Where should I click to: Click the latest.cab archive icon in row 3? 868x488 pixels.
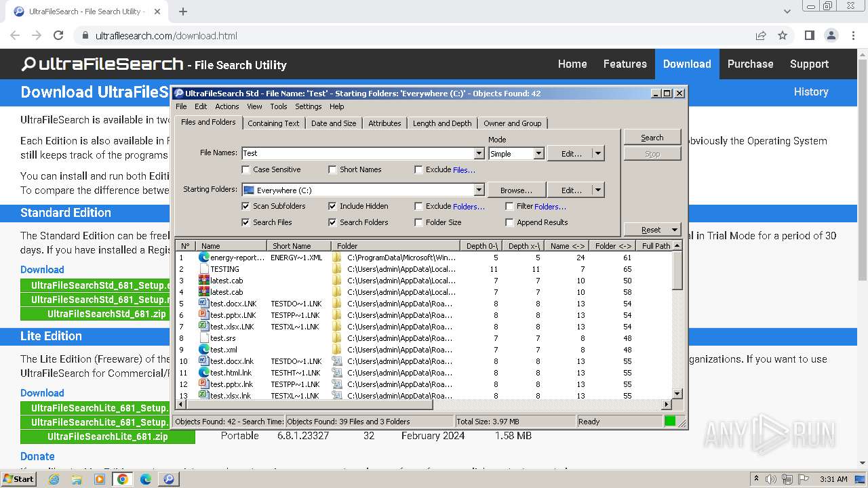[203, 281]
